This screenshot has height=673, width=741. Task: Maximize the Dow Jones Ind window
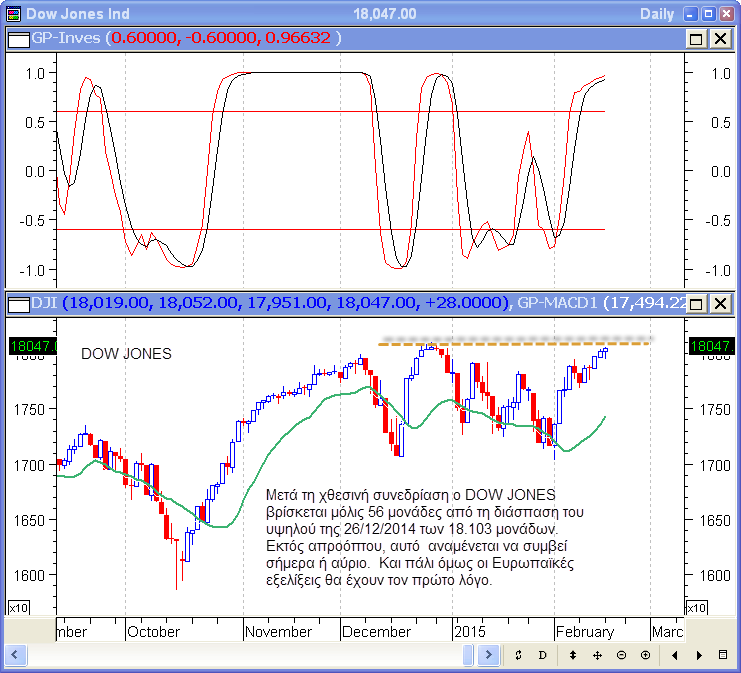point(708,14)
